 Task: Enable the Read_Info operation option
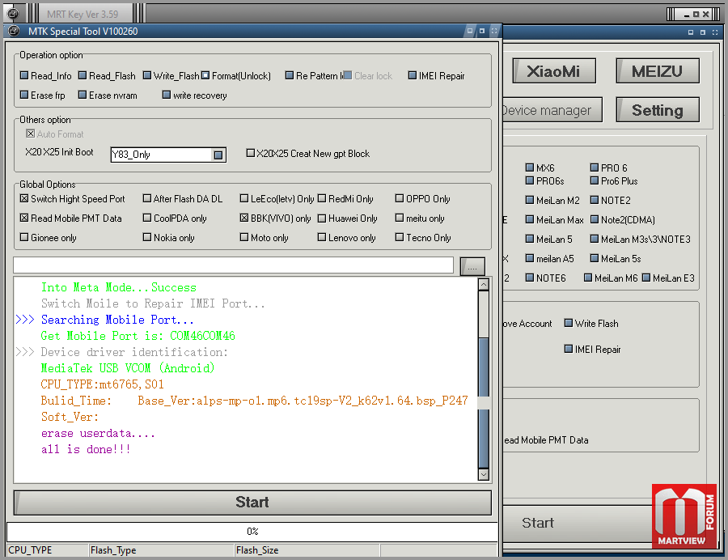[24, 76]
